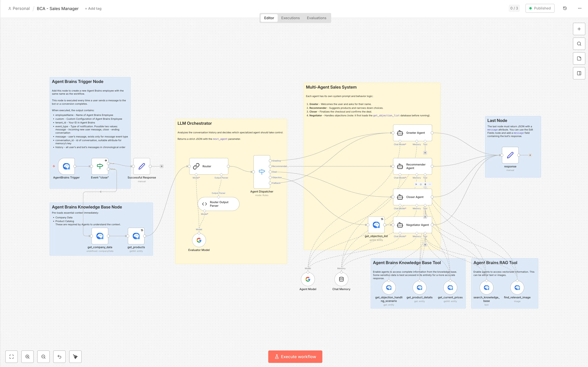
Task: Click the add node plus button
Action: pyautogui.click(x=579, y=29)
